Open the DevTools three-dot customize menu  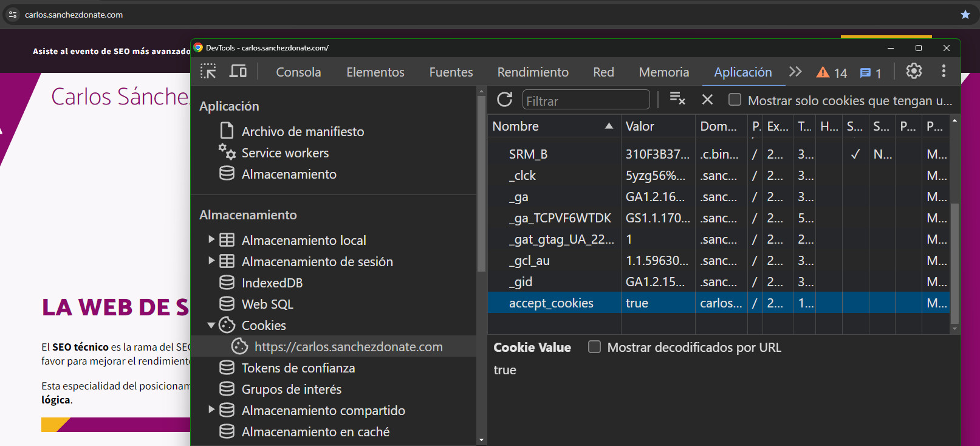point(944,72)
